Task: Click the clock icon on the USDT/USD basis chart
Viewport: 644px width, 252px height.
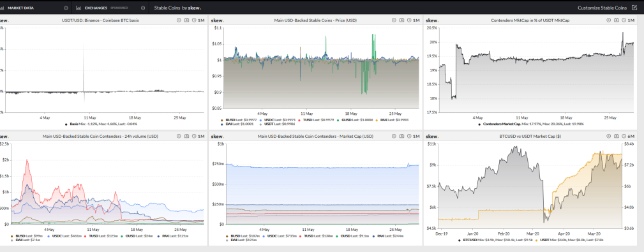Action: [x=194, y=20]
